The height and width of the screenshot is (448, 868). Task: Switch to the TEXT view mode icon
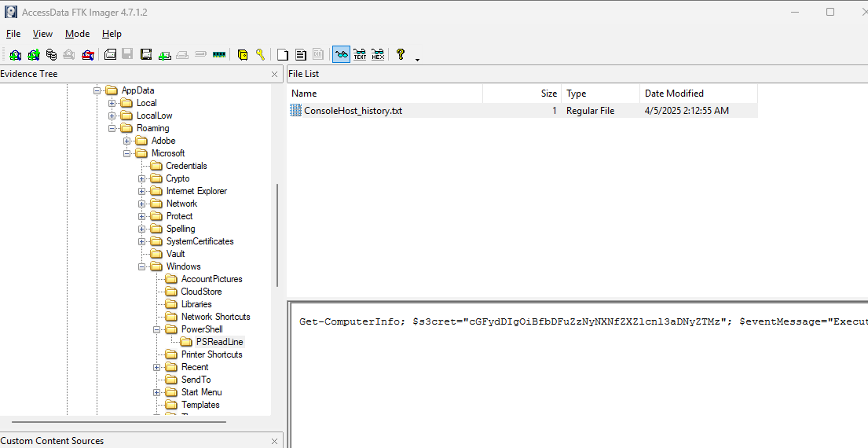click(360, 54)
